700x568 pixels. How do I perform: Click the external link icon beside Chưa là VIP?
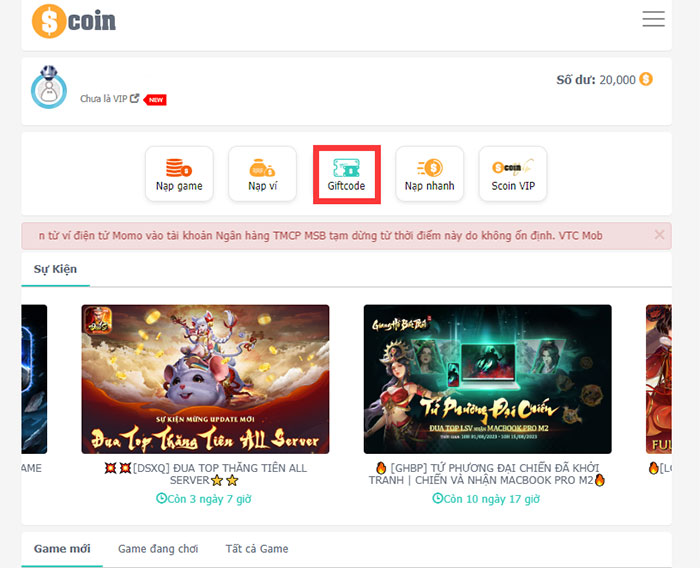(134, 98)
